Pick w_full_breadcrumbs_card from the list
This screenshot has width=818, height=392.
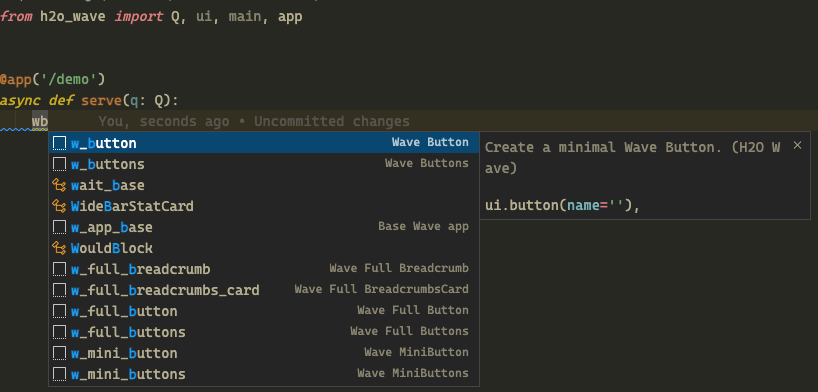pos(264,290)
